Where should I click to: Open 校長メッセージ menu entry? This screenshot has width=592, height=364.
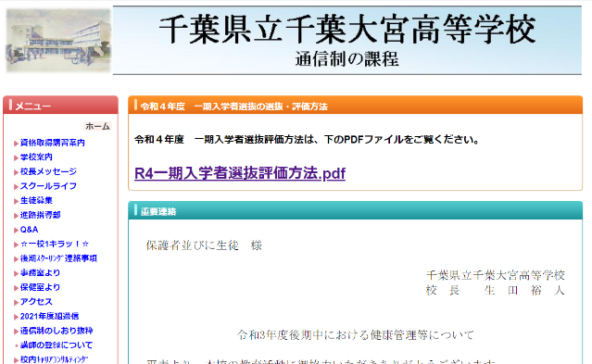tap(48, 171)
